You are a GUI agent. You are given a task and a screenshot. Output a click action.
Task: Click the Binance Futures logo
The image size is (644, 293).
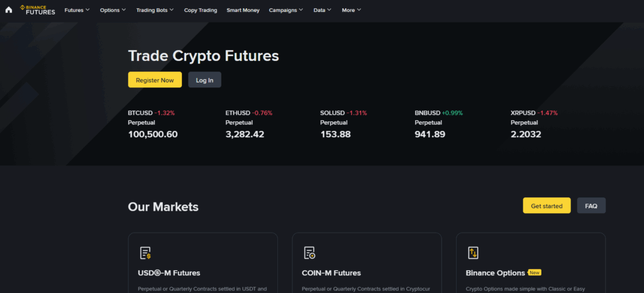coord(37,10)
